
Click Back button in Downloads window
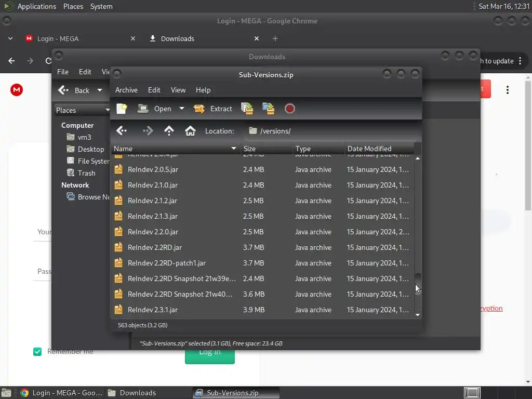point(74,90)
